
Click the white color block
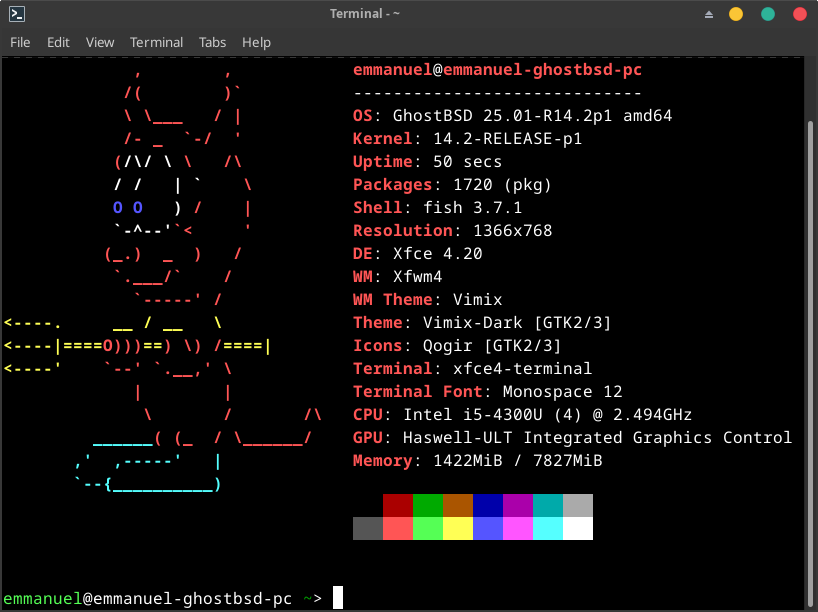click(578, 529)
